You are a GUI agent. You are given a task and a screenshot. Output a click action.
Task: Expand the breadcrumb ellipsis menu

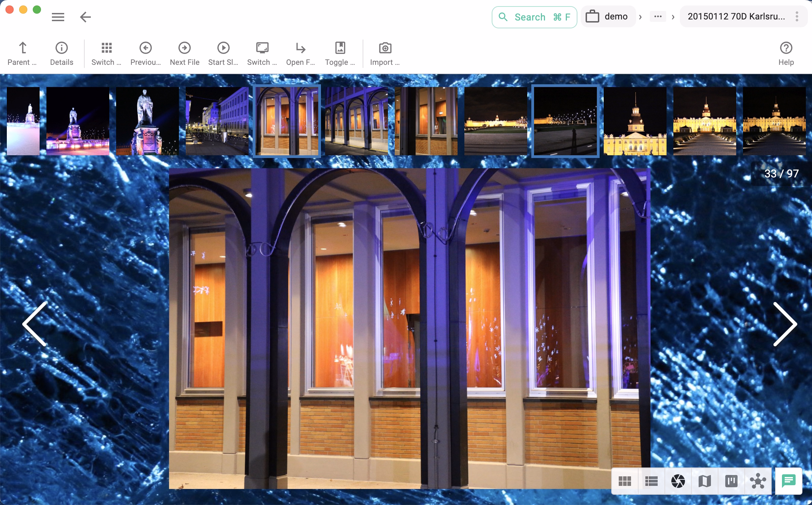(x=657, y=16)
